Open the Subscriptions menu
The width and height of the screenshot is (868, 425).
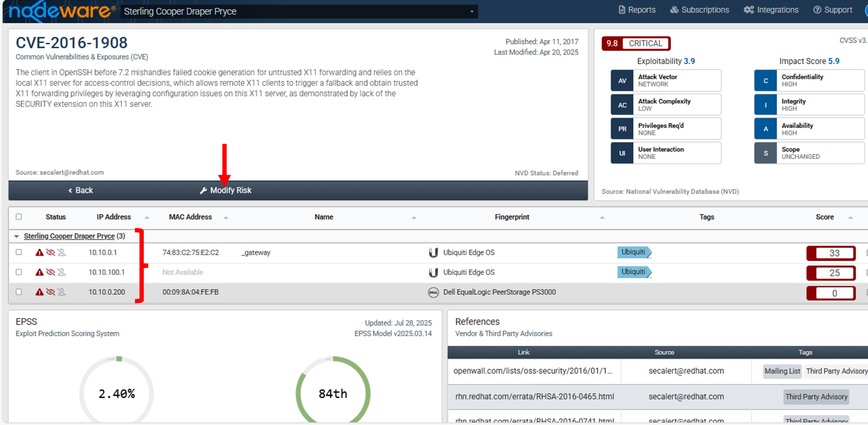699,10
